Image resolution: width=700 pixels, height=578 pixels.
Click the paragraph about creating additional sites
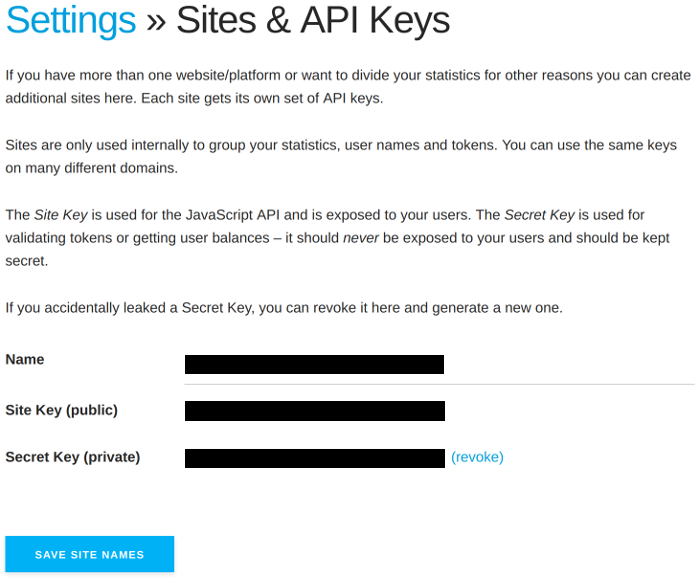tap(347, 87)
